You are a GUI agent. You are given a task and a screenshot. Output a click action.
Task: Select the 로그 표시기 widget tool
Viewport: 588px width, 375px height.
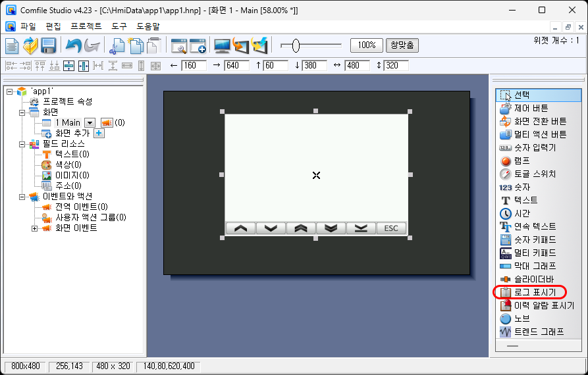coord(535,292)
